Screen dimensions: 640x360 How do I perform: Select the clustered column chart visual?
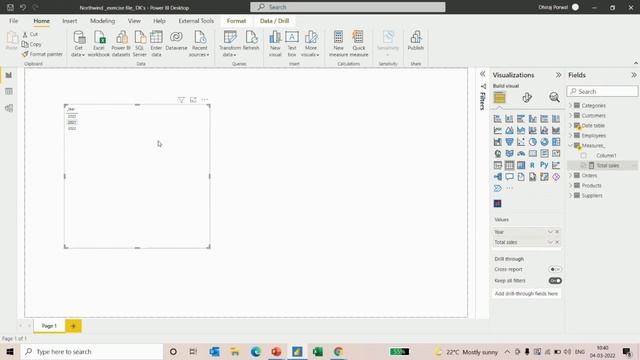[533, 119]
